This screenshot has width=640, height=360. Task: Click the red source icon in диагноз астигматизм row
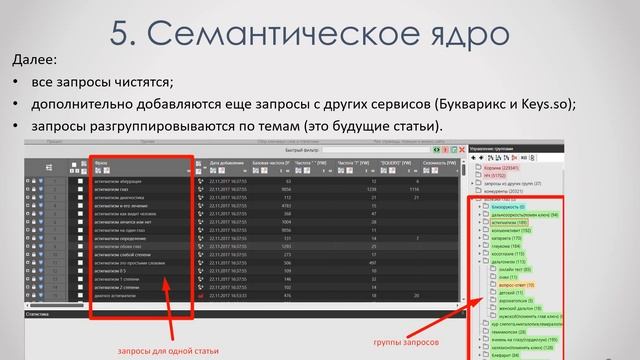tap(200, 296)
